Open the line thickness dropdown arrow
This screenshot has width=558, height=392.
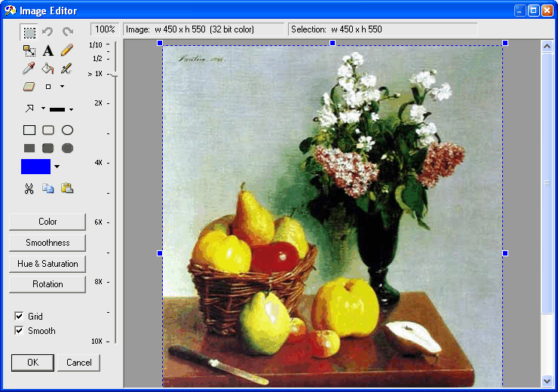pyautogui.click(x=71, y=109)
